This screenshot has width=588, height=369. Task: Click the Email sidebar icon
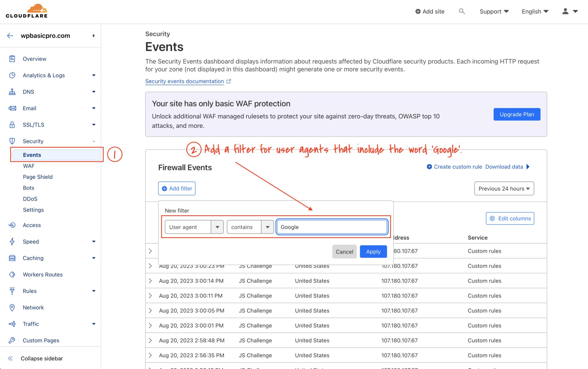[x=12, y=108]
